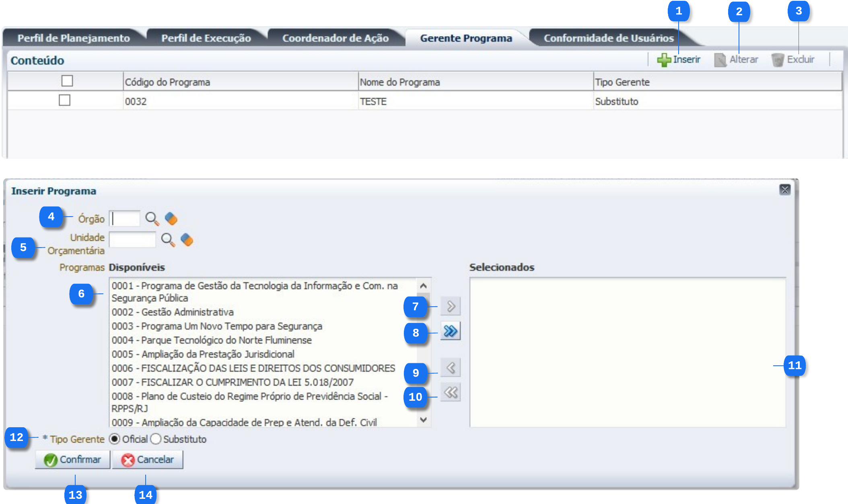Clear Unidade Orçamentária with eraser icon
The height and width of the screenshot is (504, 848).
click(x=187, y=240)
